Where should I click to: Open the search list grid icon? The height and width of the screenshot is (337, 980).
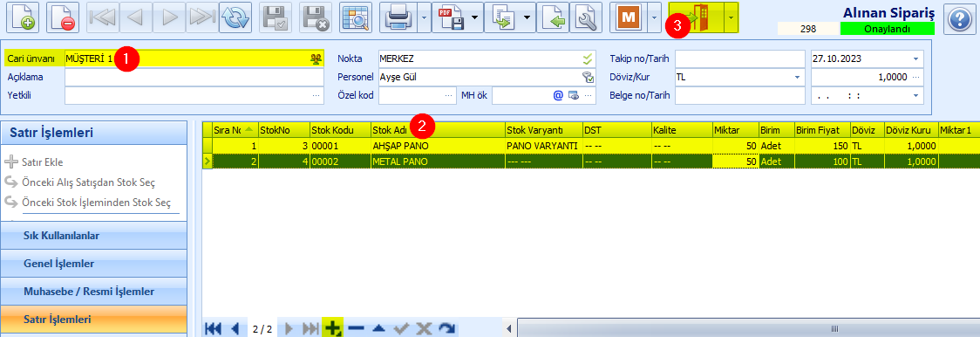coord(356,18)
